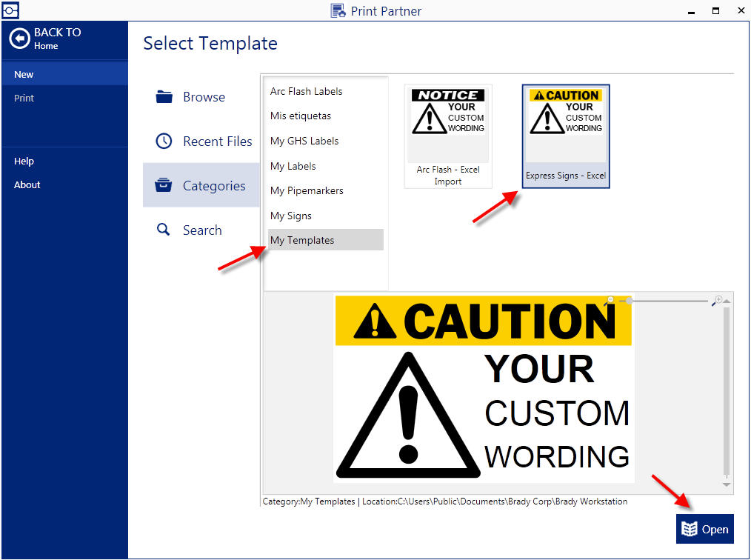The image size is (751, 560).
Task: Click the preview zoom slider handle
Action: click(x=629, y=301)
